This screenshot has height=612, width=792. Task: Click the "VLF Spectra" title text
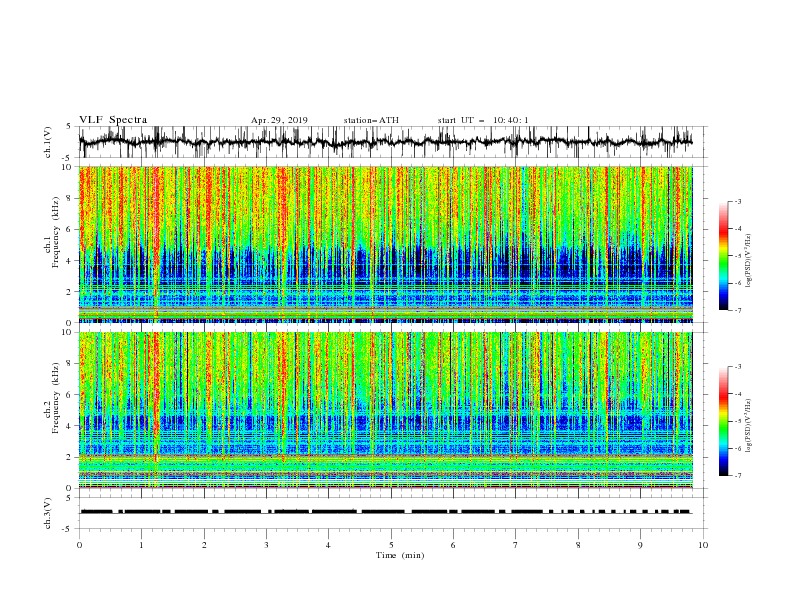click(x=113, y=120)
